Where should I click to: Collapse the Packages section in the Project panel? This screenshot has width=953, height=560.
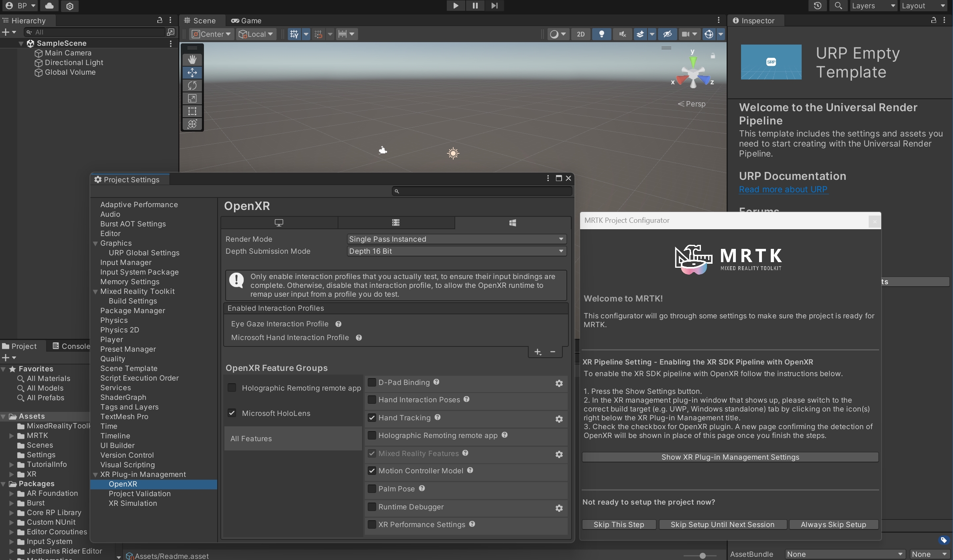point(3,484)
